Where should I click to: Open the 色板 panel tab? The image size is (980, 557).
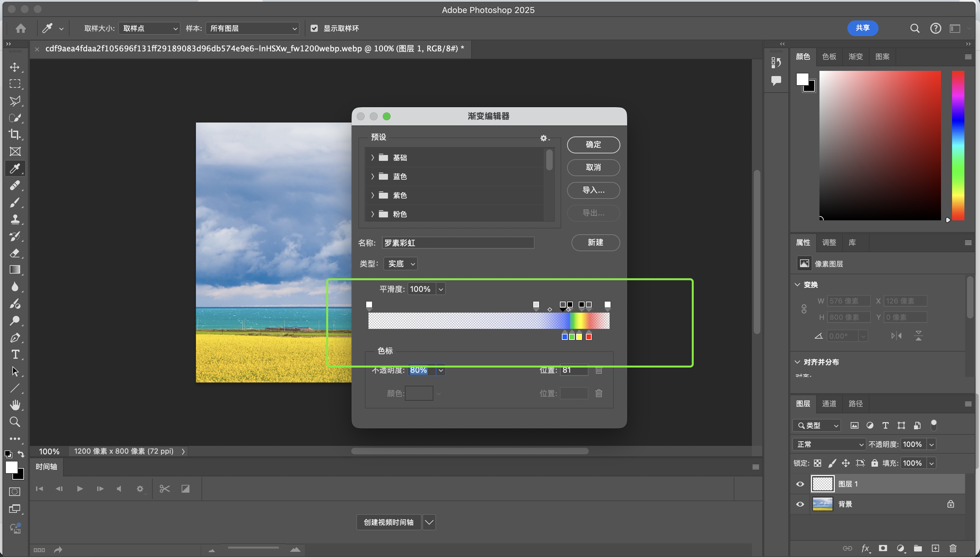pos(829,57)
